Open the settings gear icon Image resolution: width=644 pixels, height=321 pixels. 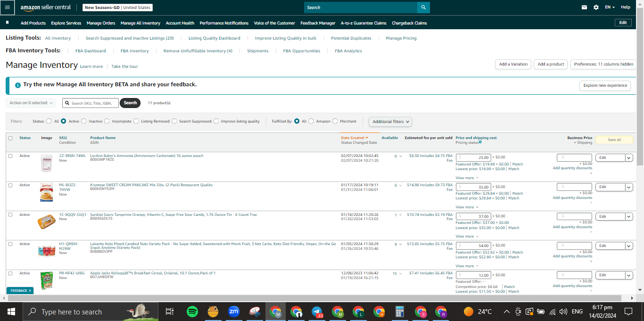point(596,8)
